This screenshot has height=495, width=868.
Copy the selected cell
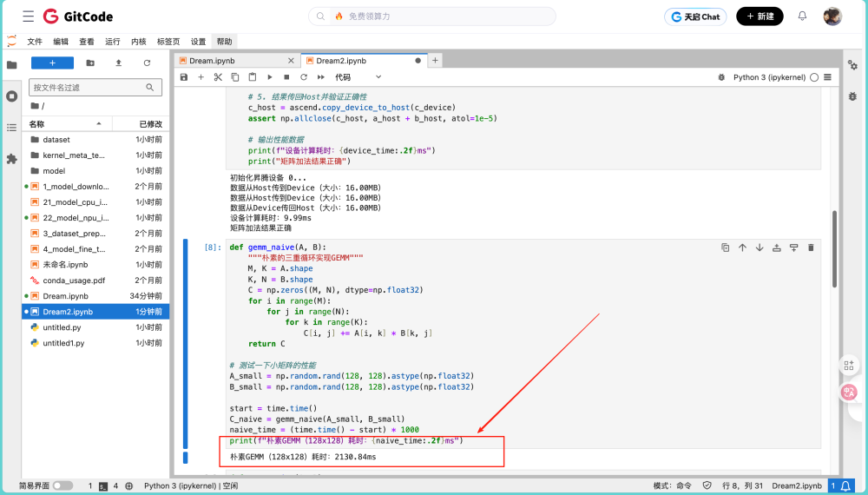[x=235, y=77]
